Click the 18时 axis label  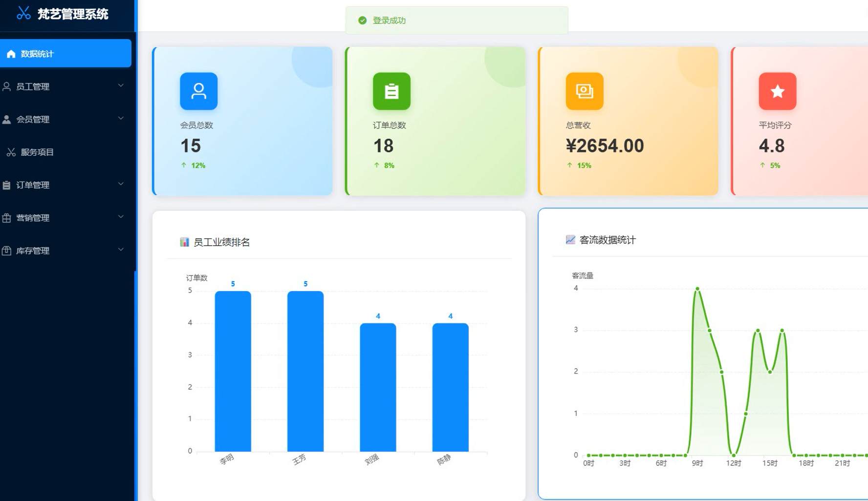[x=806, y=463]
